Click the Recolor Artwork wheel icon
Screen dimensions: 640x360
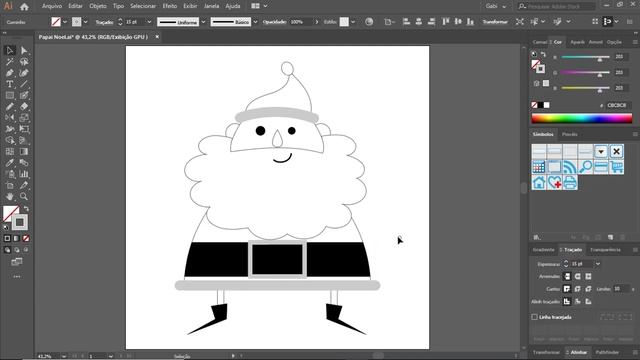369,22
